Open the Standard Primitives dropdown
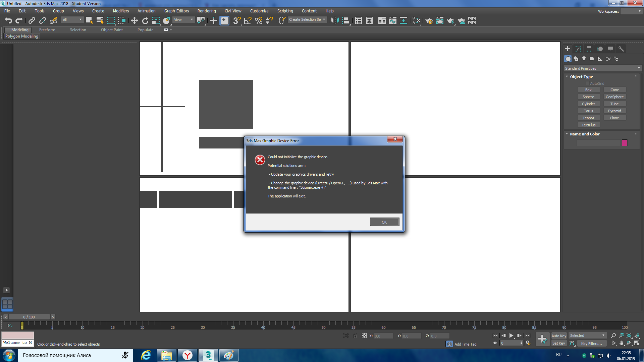Screen dimensions: 644x362 tap(603, 68)
